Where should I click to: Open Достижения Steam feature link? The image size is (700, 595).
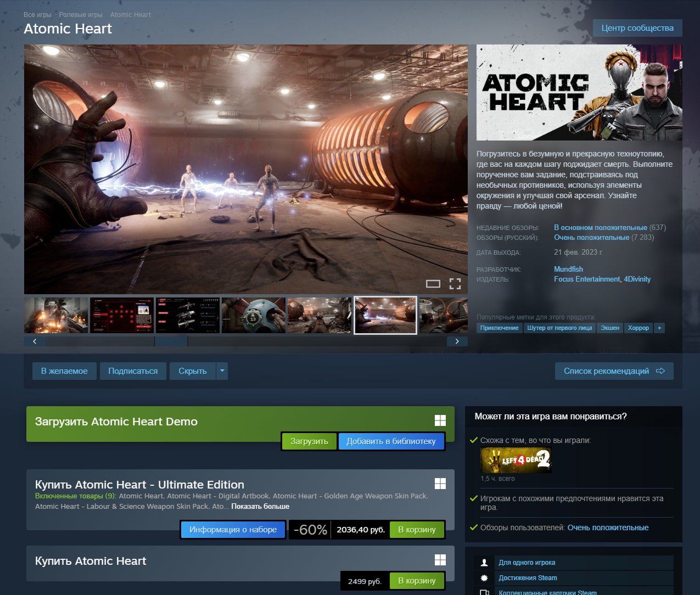pyautogui.click(x=528, y=578)
